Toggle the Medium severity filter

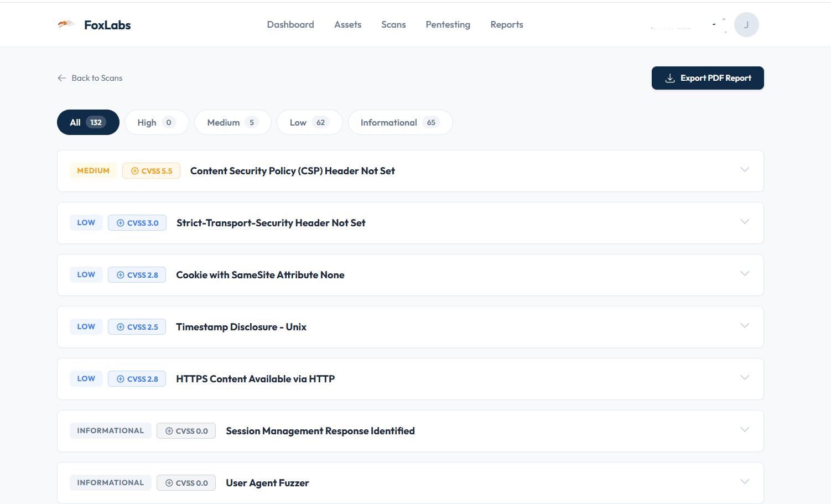click(232, 122)
